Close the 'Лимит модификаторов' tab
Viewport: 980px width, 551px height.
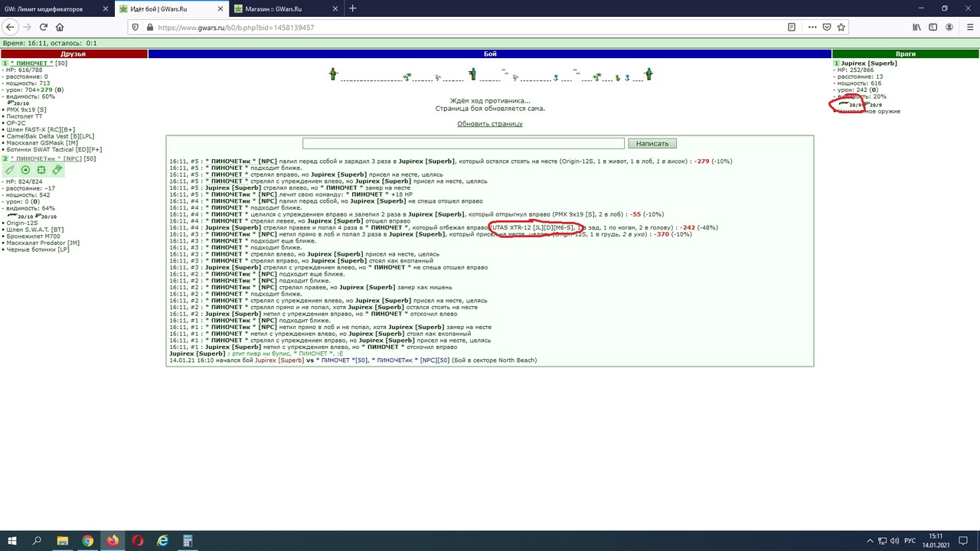106,8
